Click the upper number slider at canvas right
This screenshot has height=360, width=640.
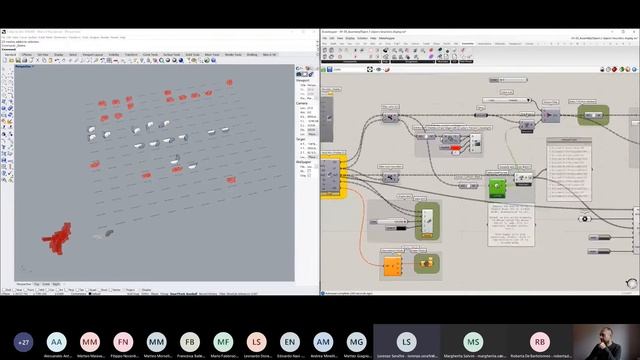600,237
